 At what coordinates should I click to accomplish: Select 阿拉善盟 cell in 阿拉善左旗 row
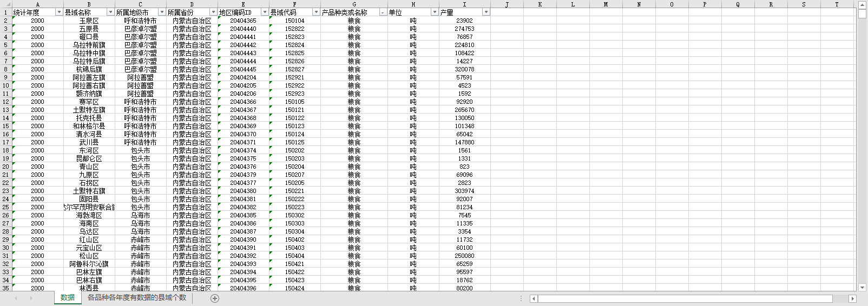[x=140, y=77]
